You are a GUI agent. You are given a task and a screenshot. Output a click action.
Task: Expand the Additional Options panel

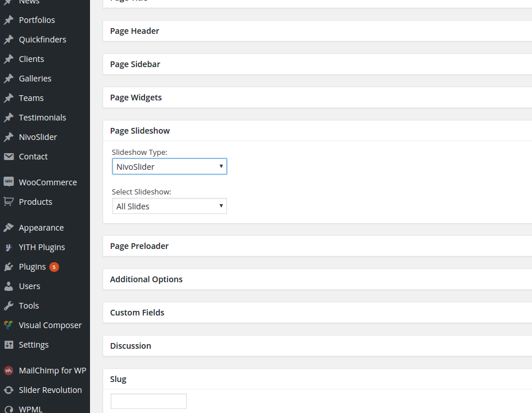click(146, 279)
